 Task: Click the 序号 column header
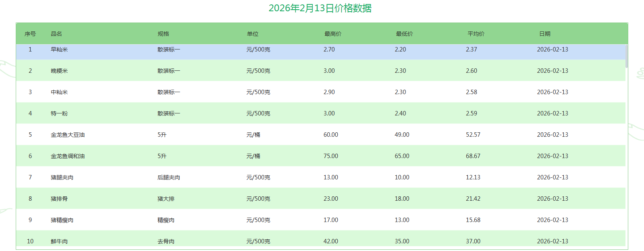(x=30, y=34)
